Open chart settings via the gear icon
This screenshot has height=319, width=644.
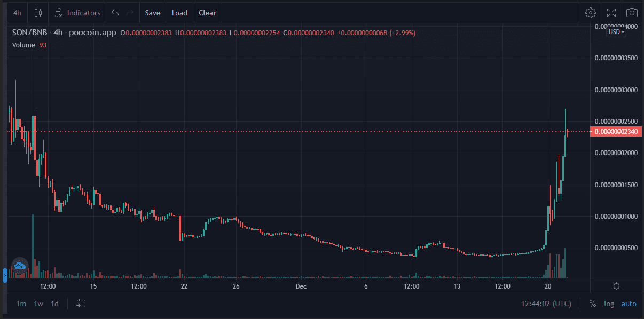click(591, 12)
